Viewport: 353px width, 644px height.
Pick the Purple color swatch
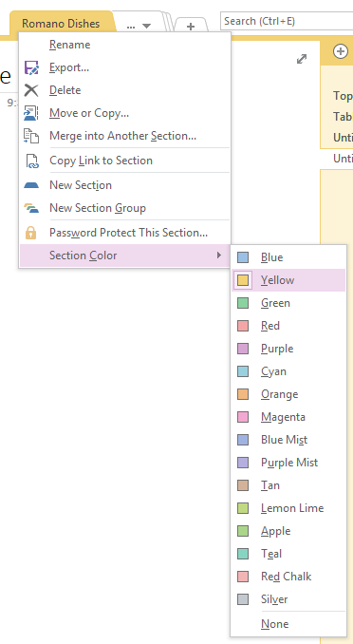pyautogui.click(x=243, y=349)
